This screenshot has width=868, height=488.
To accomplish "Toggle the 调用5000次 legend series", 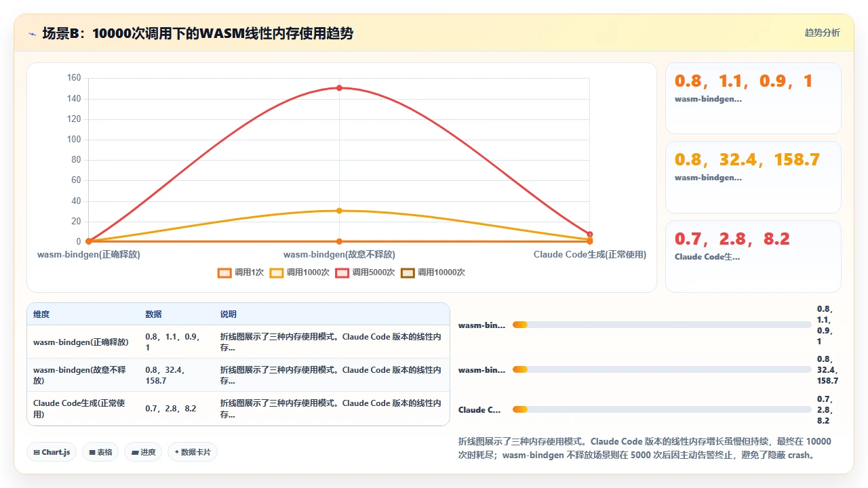I will (x=365, y=272).
